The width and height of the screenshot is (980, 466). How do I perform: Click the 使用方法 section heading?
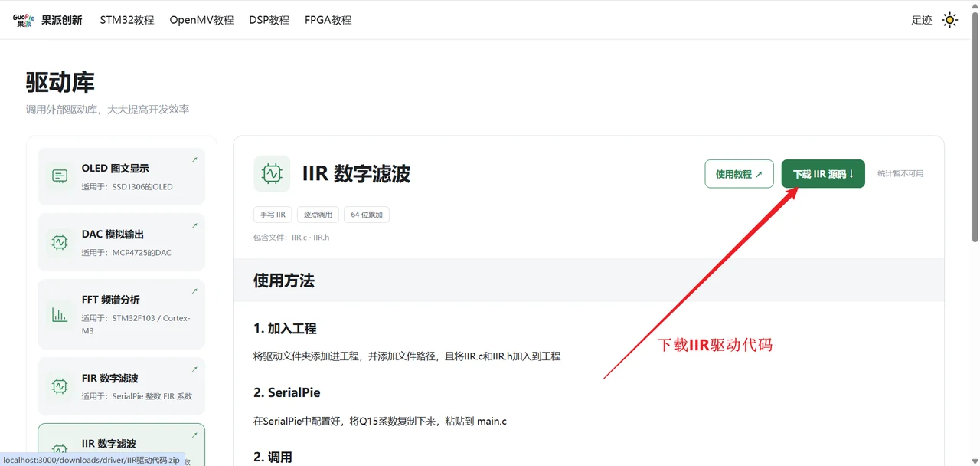pos(284,281)
